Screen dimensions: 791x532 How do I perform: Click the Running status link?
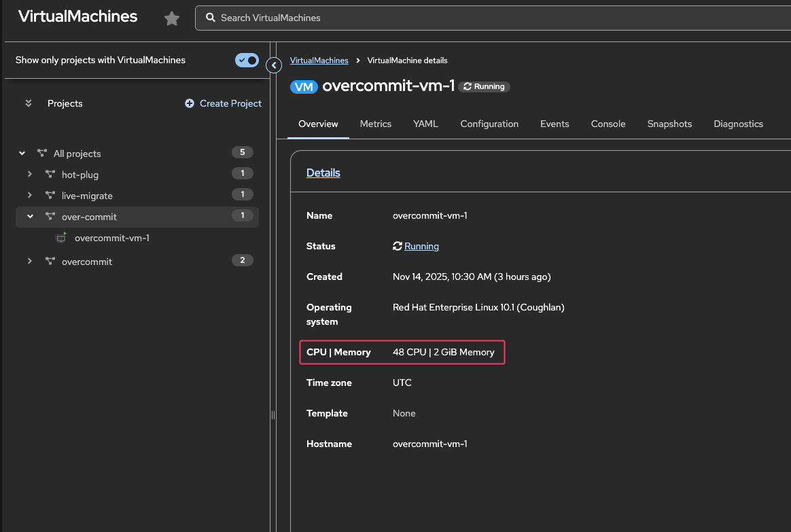(x=421, y=246)
